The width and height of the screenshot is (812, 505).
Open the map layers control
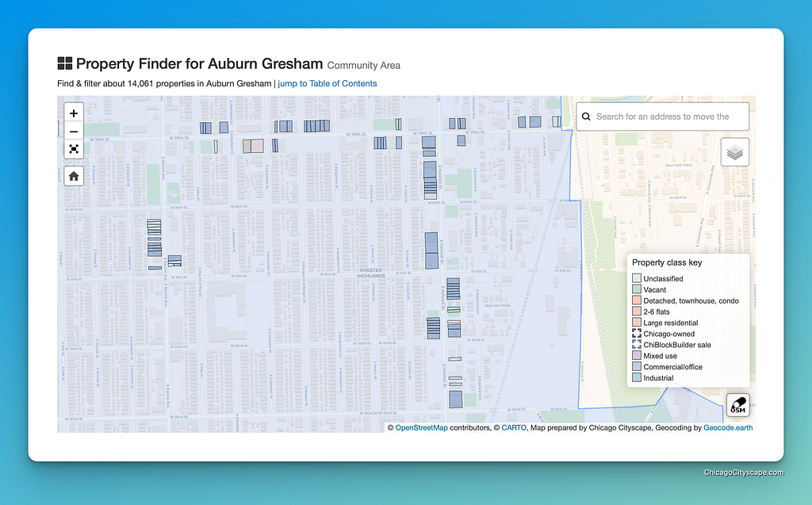pos(735,152)
